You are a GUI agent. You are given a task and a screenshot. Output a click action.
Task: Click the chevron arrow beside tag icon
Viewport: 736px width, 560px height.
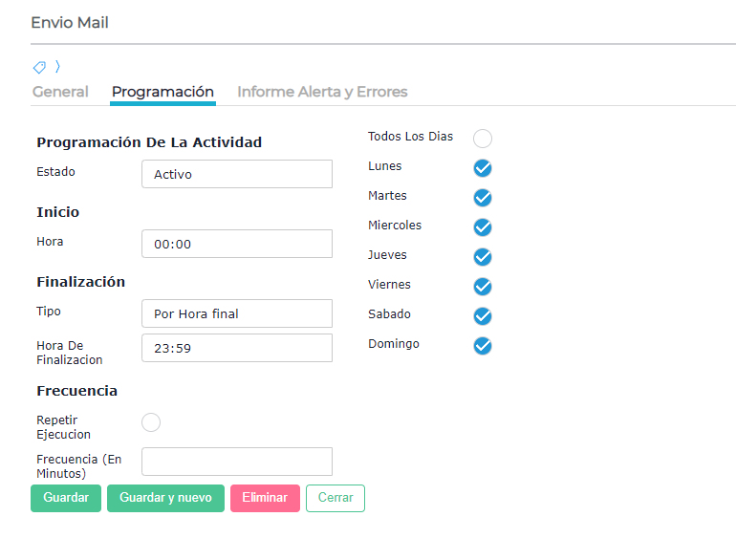57,66
